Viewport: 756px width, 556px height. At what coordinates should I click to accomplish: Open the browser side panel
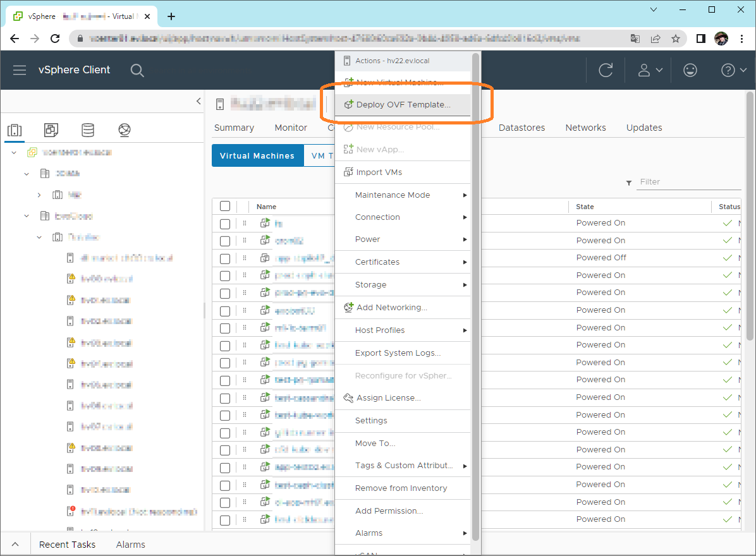[x=701, y=39]
